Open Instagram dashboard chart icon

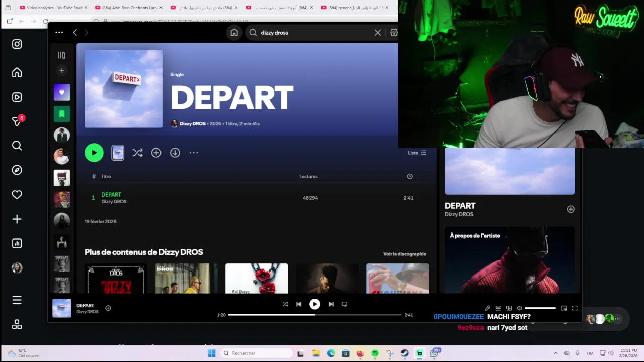click(17, 243)
